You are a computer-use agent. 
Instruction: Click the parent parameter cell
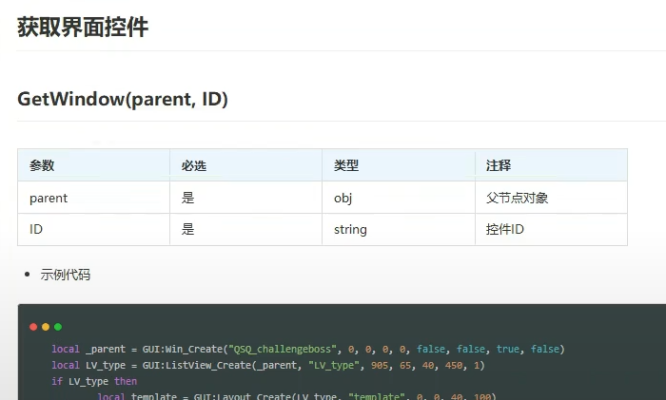click(x=49, y=198)
